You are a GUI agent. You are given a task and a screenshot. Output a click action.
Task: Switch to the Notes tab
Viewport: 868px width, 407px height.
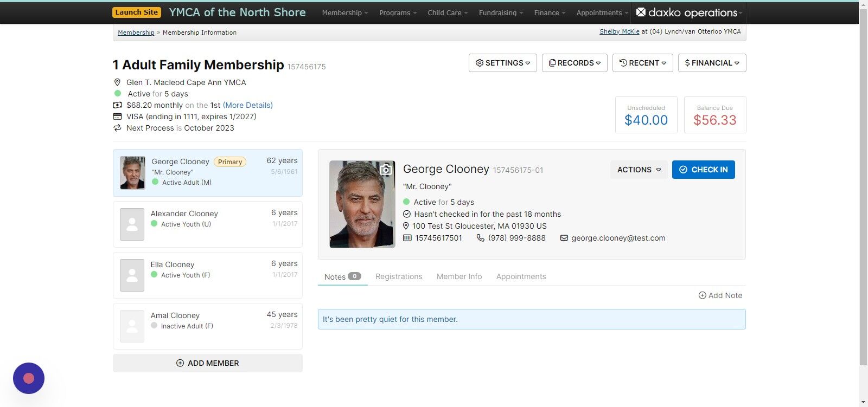[x=343, y=276]
